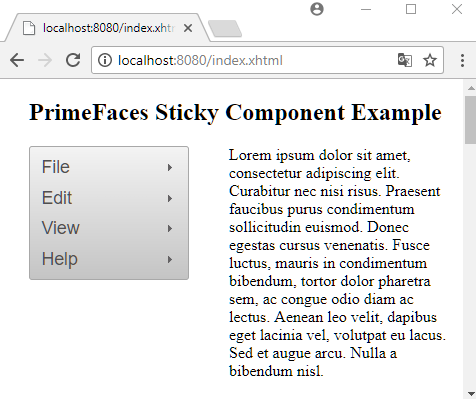Open the Edit menu item
The width and height of the screenshot is (476, 399).
point(109,198)
